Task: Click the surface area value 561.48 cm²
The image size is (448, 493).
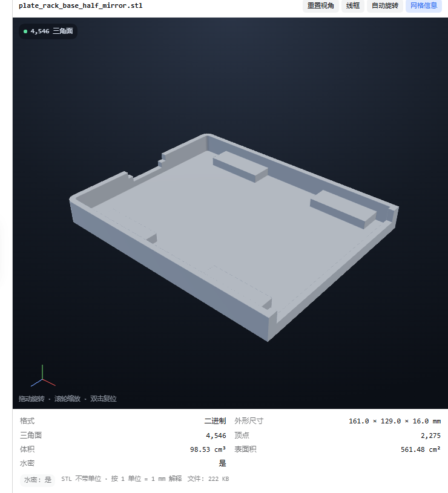Action: tap(421, 449)
